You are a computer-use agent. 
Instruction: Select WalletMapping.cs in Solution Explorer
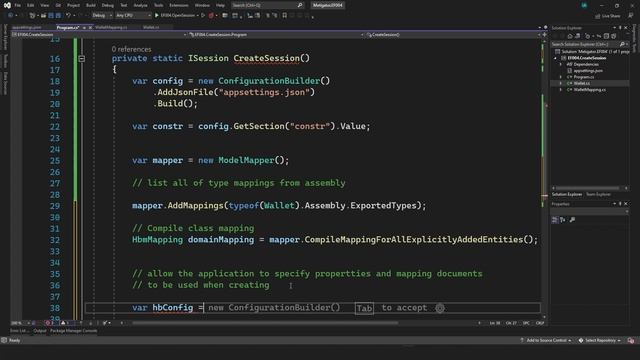(589, 90)
